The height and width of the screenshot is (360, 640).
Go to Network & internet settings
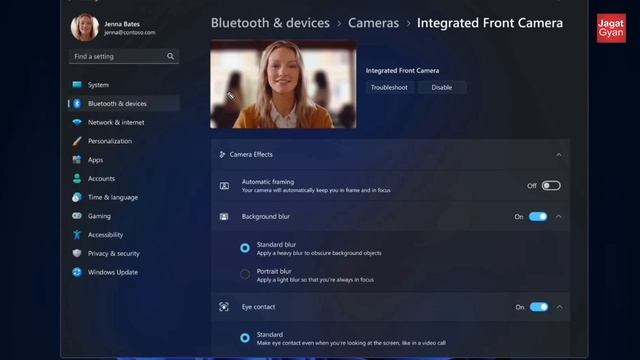pos(124,122)
